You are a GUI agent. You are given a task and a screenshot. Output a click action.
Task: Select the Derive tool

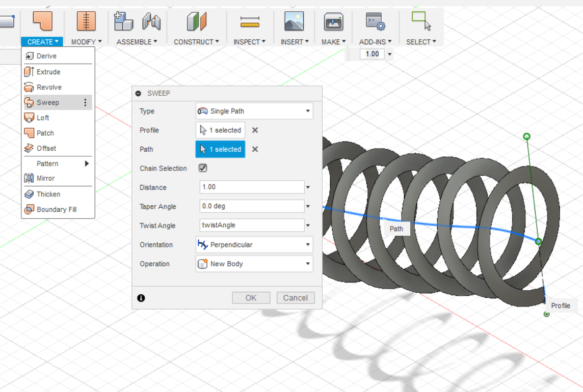[46, 55]
